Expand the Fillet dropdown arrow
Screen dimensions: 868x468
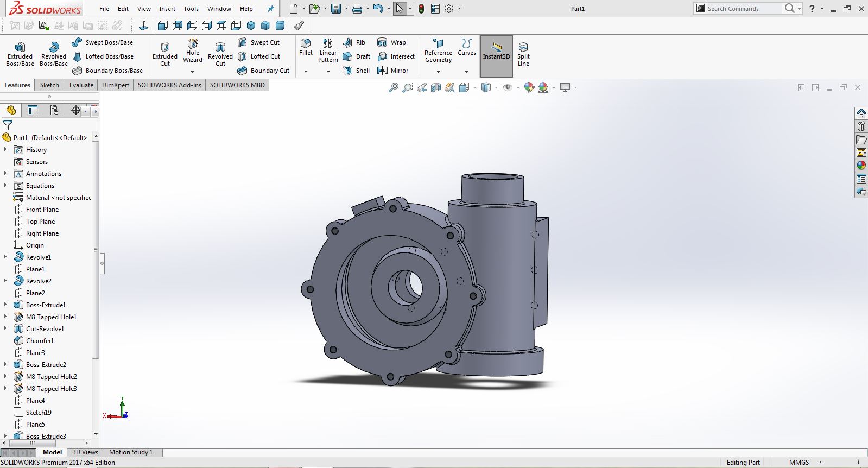[x=306, y=72]
